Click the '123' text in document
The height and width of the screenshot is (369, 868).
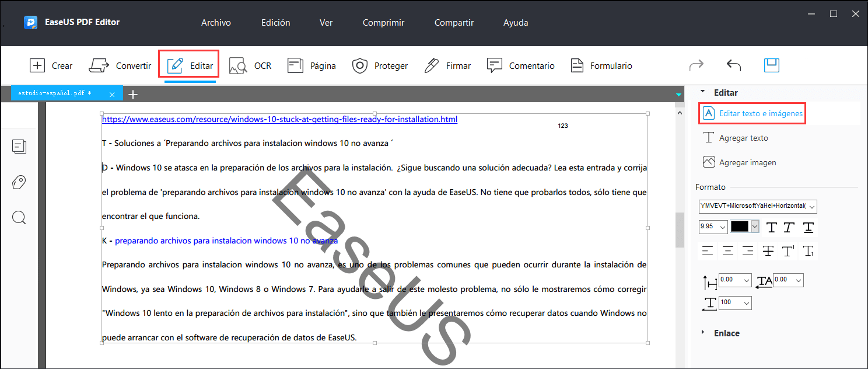click(563, 126)
